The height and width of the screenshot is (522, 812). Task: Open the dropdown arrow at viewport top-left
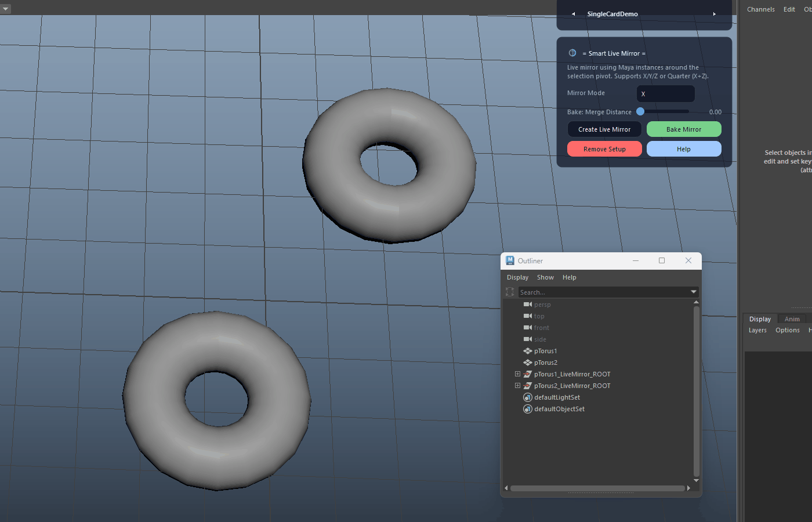pyautogui.click(x=6, y=9)
